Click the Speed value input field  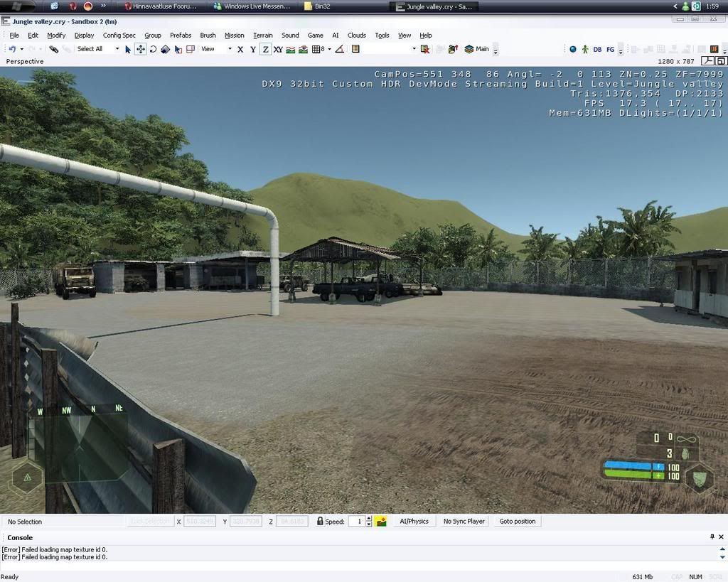click(x=357, y=522)
